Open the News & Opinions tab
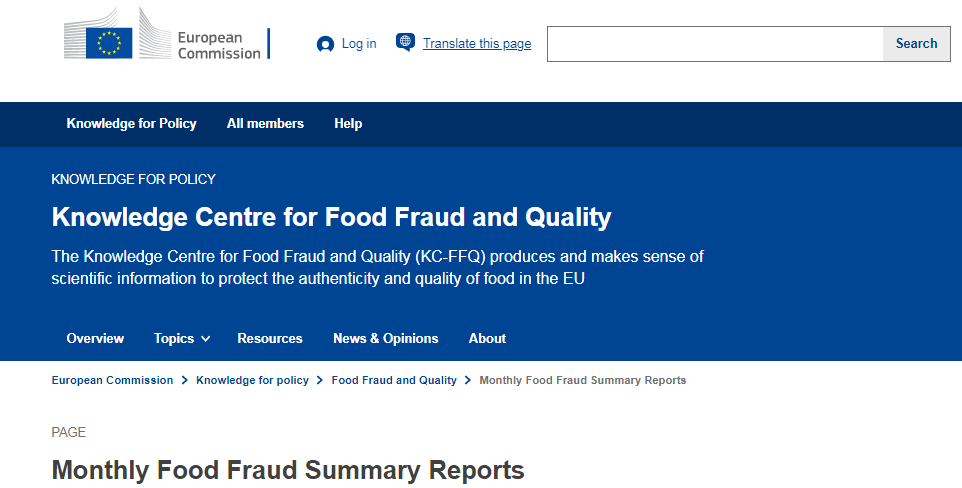The width and height of the screenshot is (962, 488). tap(386, 339)
